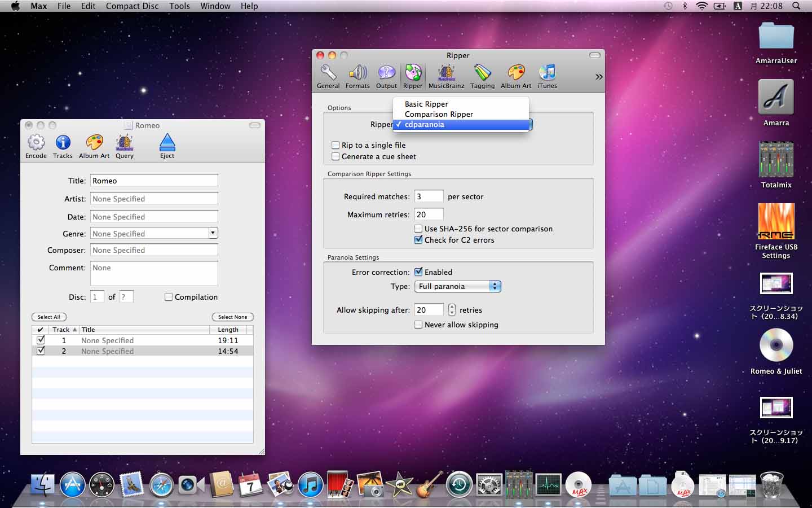The width and height of the screenshot is (812, 508).
Task: Open the MusicBrainz preferences pane
Action: pyautogui.click(x=446, y=77)
